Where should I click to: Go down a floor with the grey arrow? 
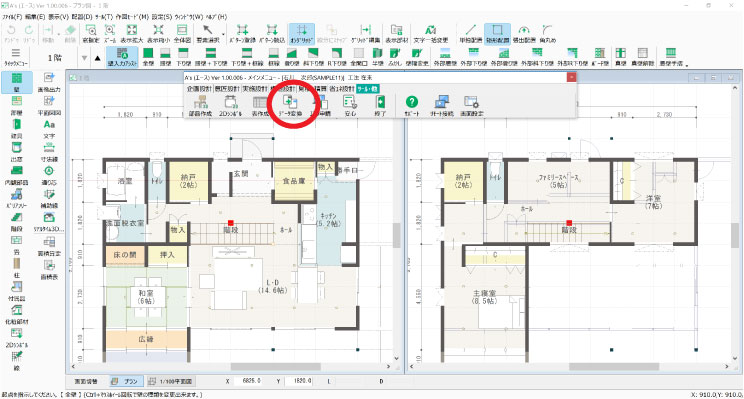pos(84,58)
